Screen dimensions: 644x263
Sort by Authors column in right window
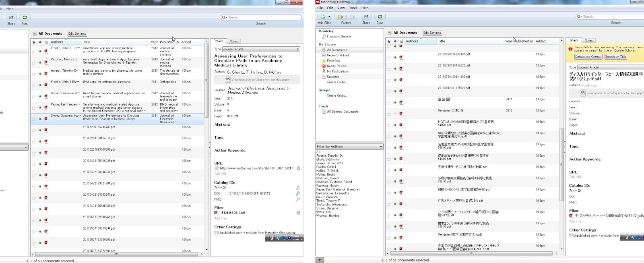tap(420, 41)
